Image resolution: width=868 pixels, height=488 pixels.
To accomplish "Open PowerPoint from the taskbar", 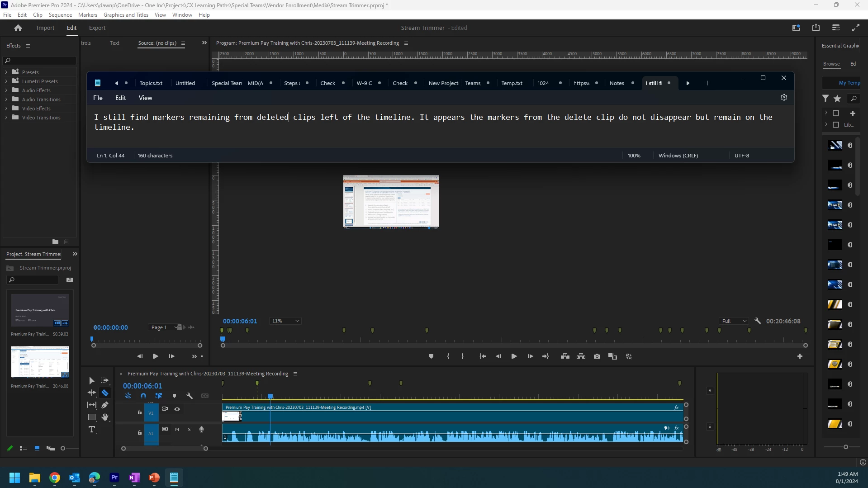I will (x=154, y=478).
